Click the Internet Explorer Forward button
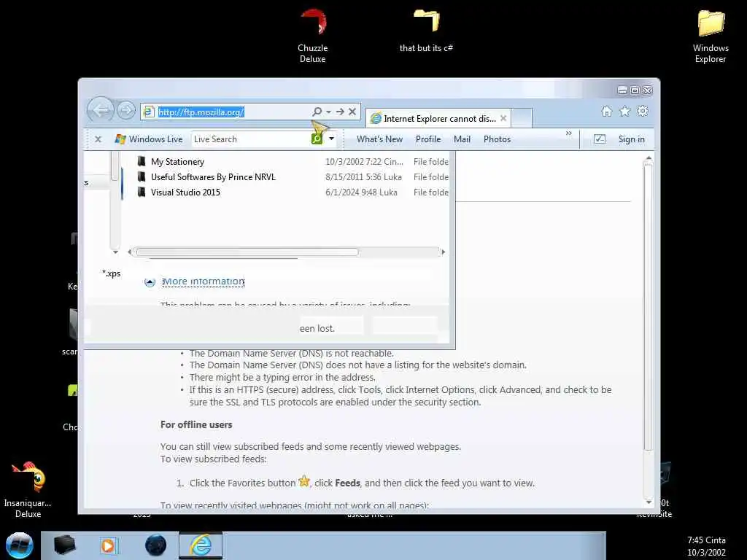Image resolution: width=747 pixels, height=560 pixels. coord(126,111)
